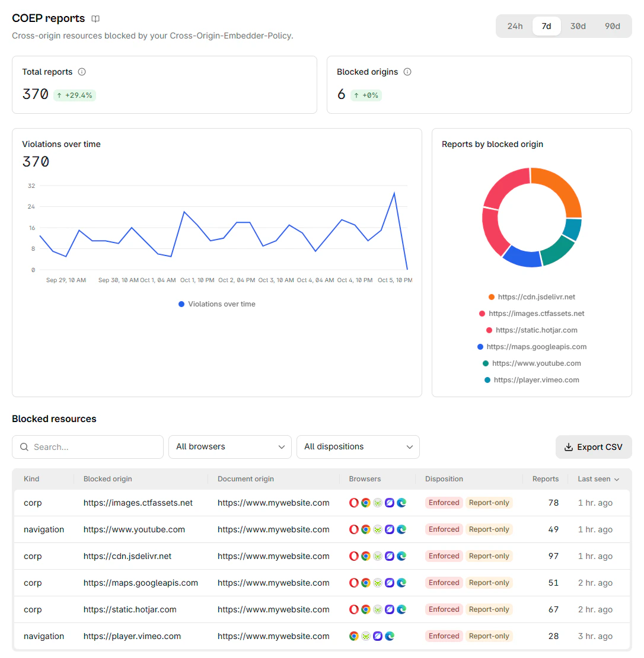Switch to the 30d time range
The image size is (644, 658).
[578, 26]
